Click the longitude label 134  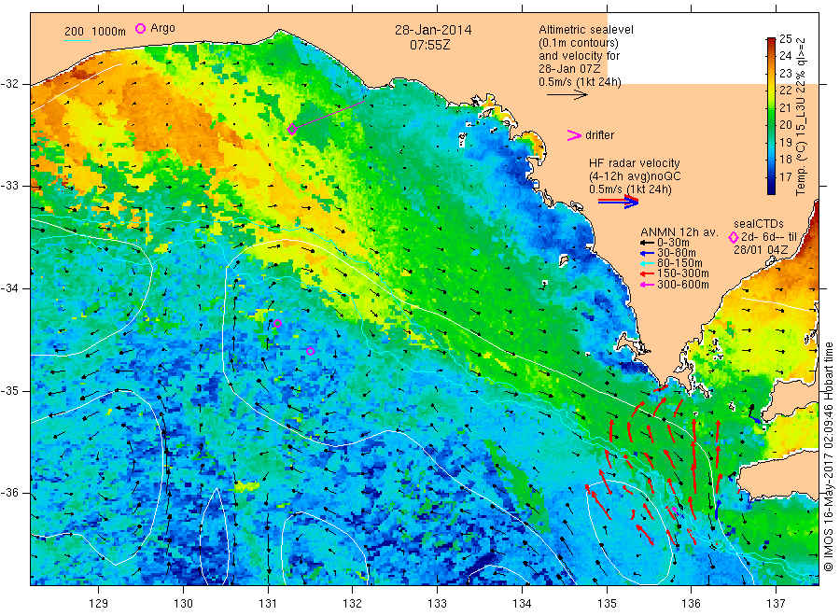(x=522, y=604)
